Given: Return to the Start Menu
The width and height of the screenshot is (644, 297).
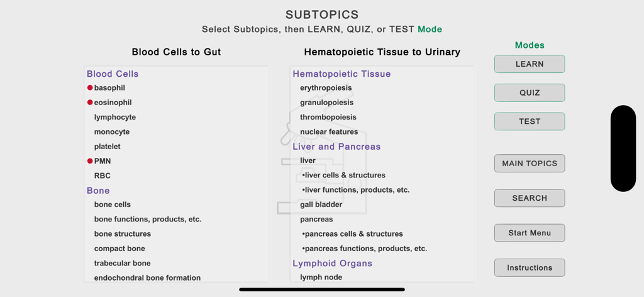Looking at the screenshot, I should [530, 233].
